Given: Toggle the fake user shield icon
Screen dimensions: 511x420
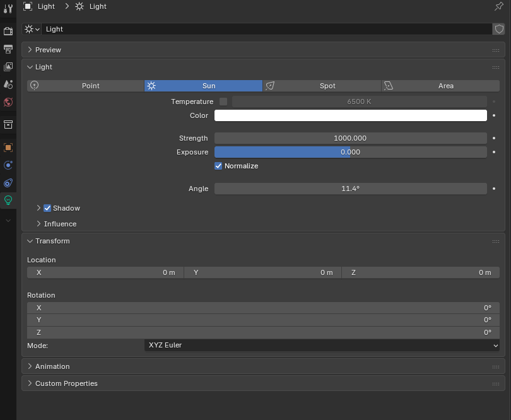Looking at the screenshot, I should tap(499, 29).
